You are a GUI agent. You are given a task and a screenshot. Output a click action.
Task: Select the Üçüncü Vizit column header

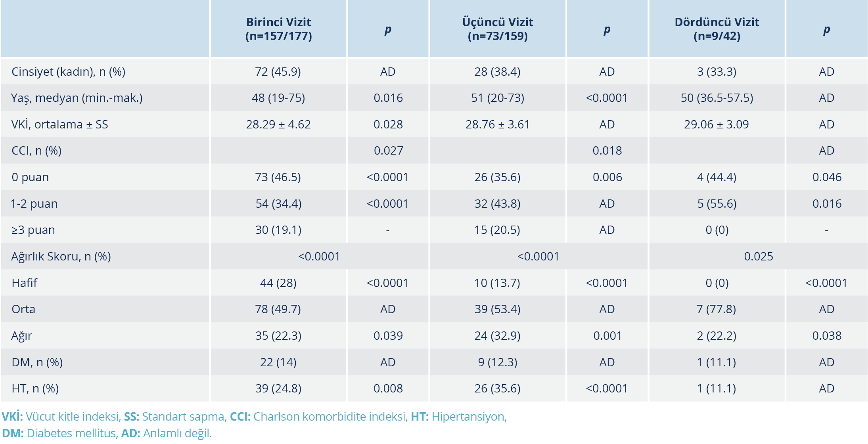point(498,29)
